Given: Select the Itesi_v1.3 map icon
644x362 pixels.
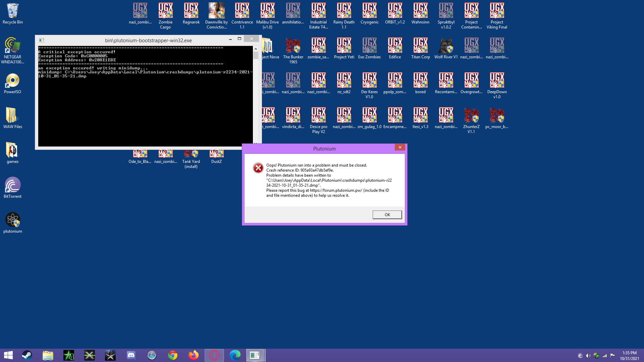Looking at the screenshot, I should click(421, 118).
